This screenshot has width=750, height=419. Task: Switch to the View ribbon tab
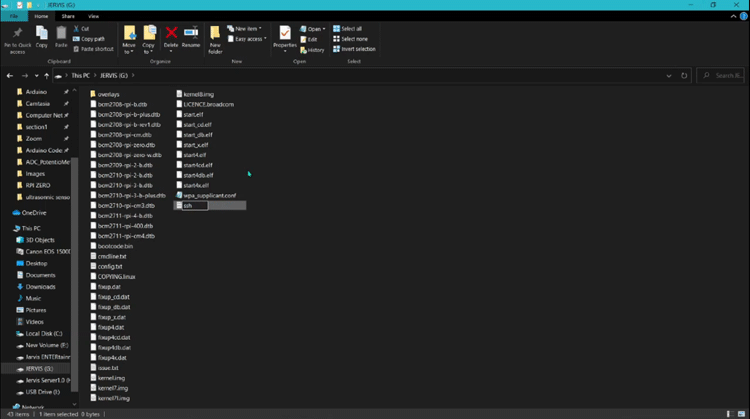pos(93,16)
